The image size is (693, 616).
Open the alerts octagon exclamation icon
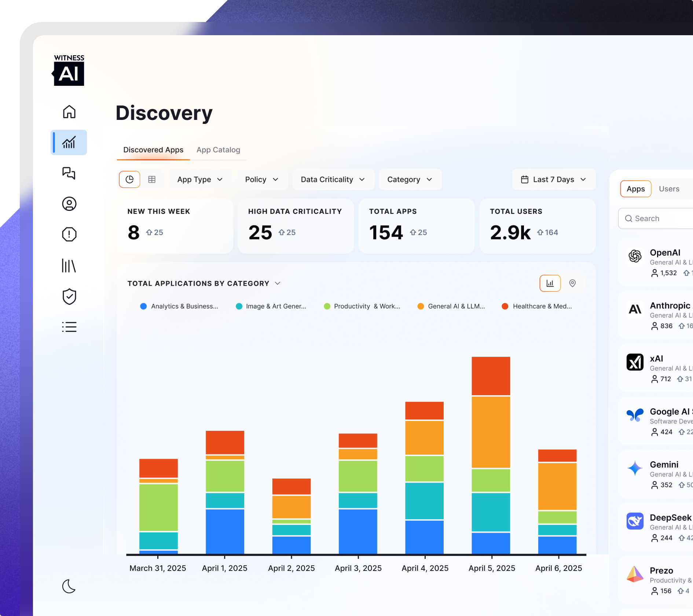[69, 234]
